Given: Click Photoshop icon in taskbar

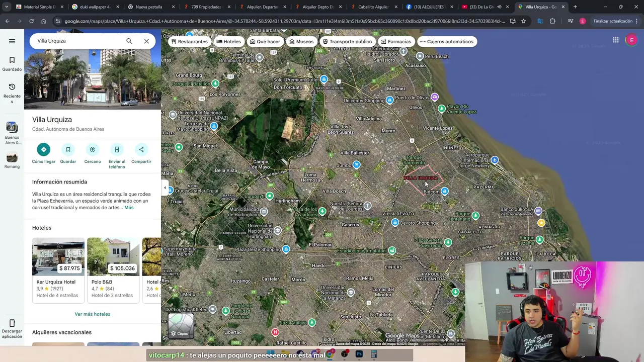Looking at the screenshot, I should 359,354.
